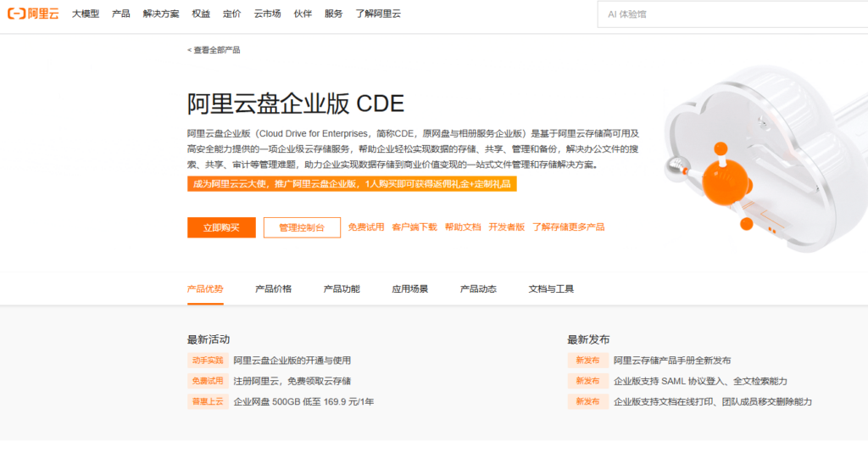
Task: Open 企业网盘 500GB 低至 169.9 元 offer
Action: pyautogui.click(x=303, y=401)
